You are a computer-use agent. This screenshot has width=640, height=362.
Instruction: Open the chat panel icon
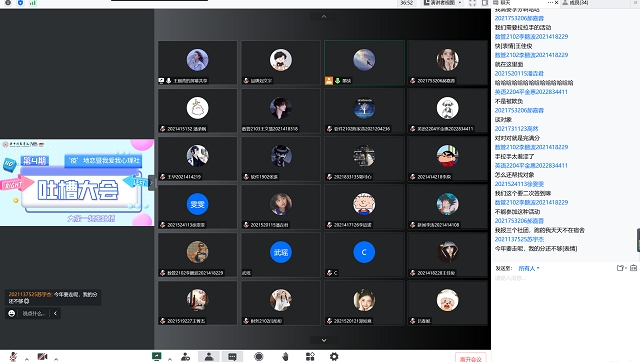[232, 356]
